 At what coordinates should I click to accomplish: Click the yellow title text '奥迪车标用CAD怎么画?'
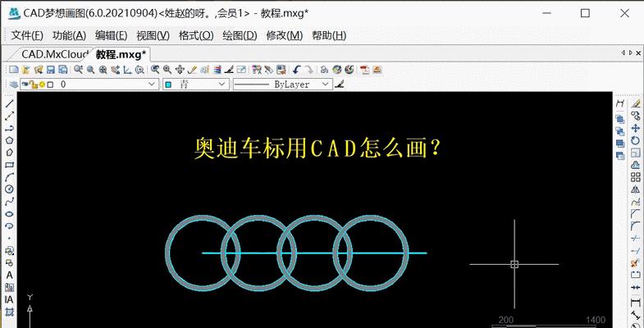(x=317, y=148)
